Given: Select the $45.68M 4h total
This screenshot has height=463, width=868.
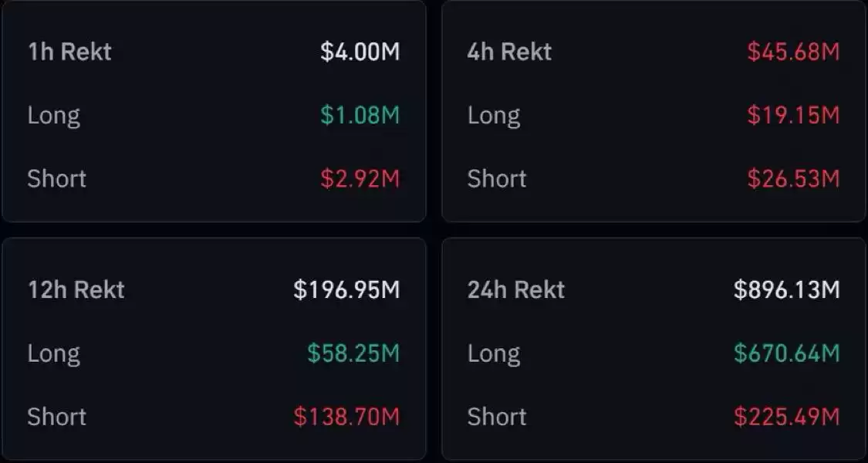Looking at the screenshot, I should tap(793, 52).
